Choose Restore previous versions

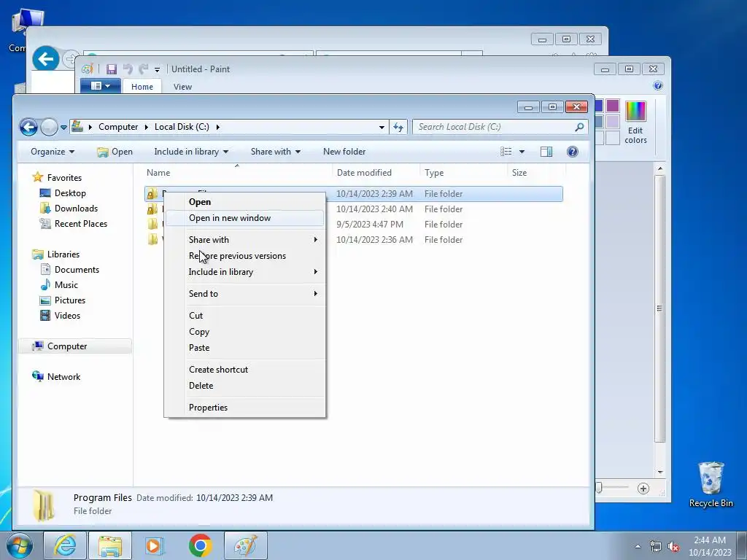[245, 256]
